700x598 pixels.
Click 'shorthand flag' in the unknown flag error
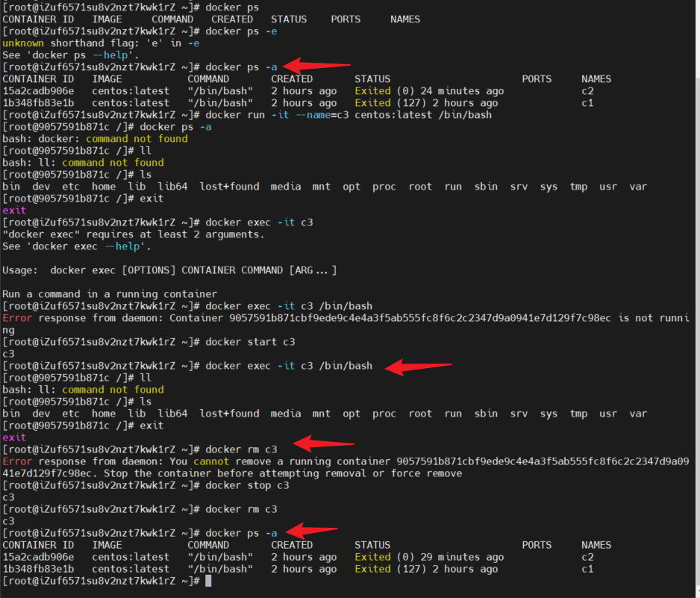92,43
